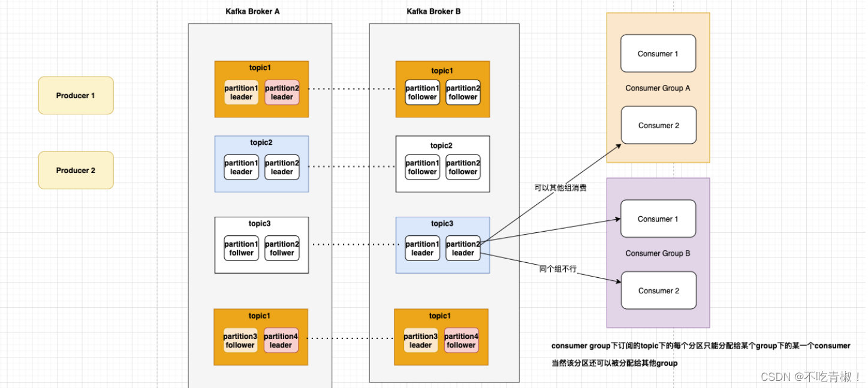Select partition2 follower in Broker B topic2

463,167
